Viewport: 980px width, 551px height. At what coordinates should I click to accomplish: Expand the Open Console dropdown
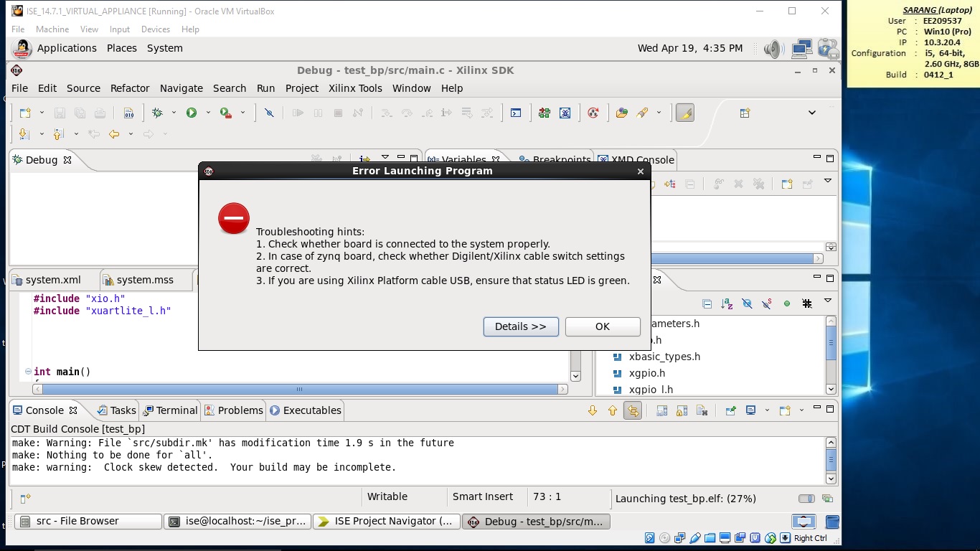tap(801, 410)
